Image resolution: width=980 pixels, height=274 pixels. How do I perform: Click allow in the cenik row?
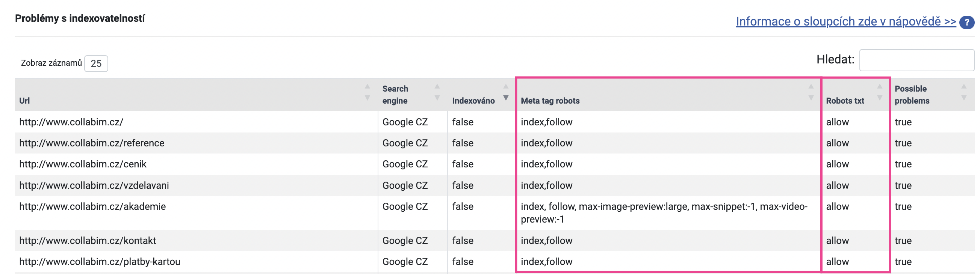pyautogui.click(x=837, y=164)
